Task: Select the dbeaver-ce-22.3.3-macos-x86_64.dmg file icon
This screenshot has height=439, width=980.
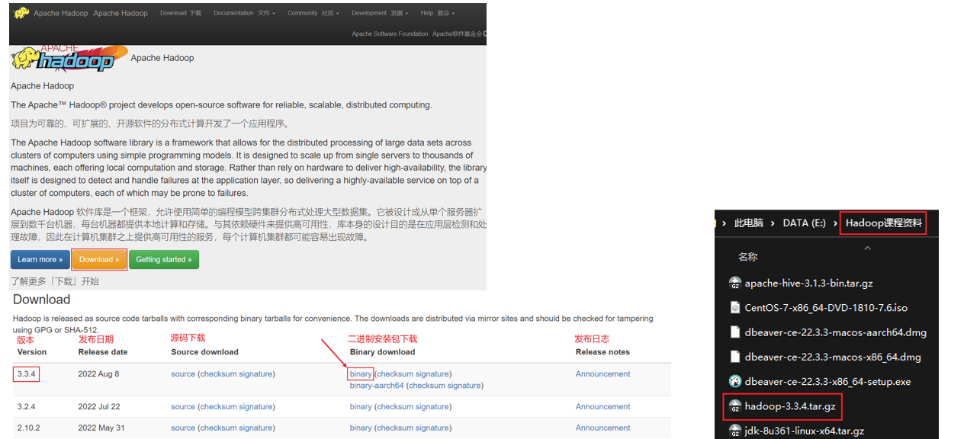Action: [x=735, y=357]
